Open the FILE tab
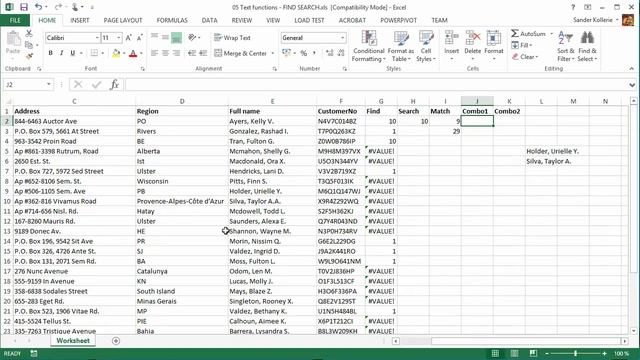640x360 pixels. click(x=15, y=20)
